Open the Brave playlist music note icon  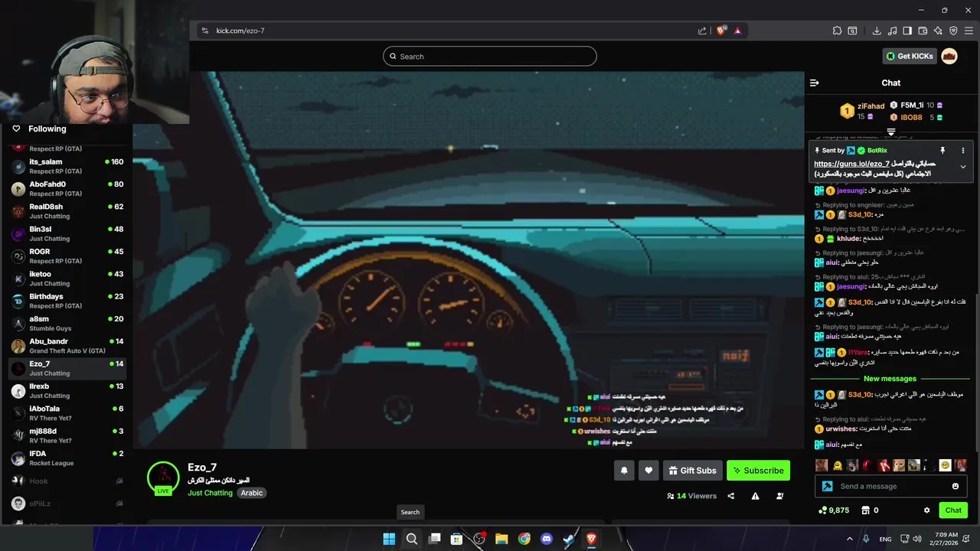(x=892, y=31)
